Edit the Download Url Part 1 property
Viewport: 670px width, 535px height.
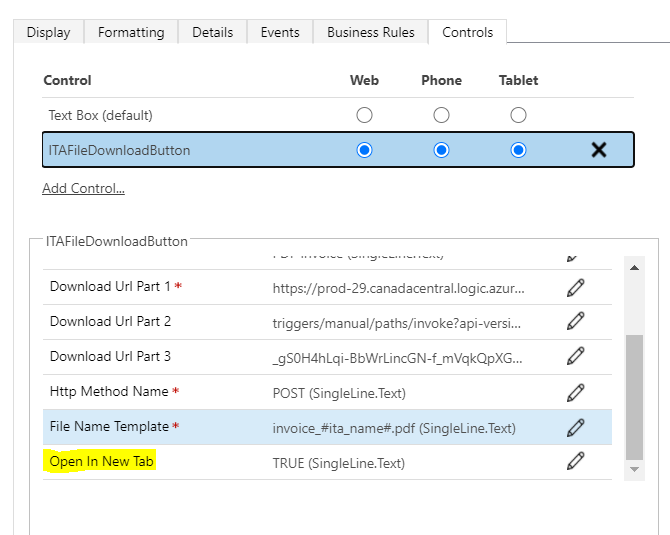click(x=575, y=288)
